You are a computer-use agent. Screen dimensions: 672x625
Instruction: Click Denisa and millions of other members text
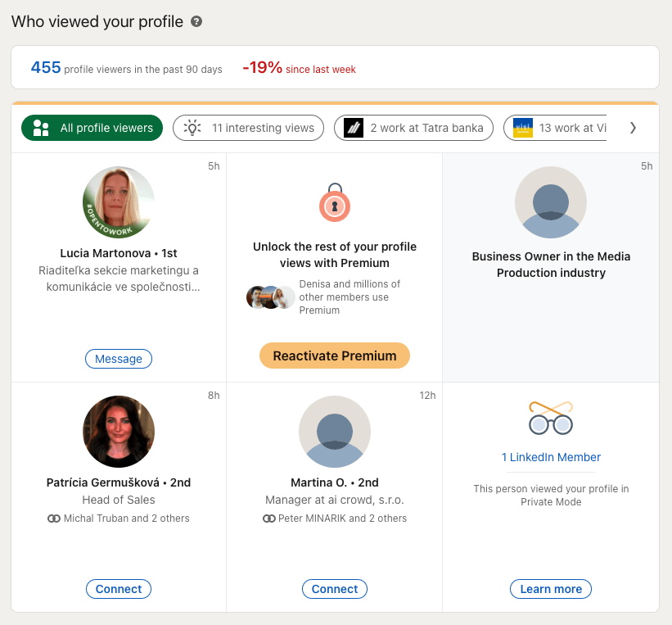350,297
